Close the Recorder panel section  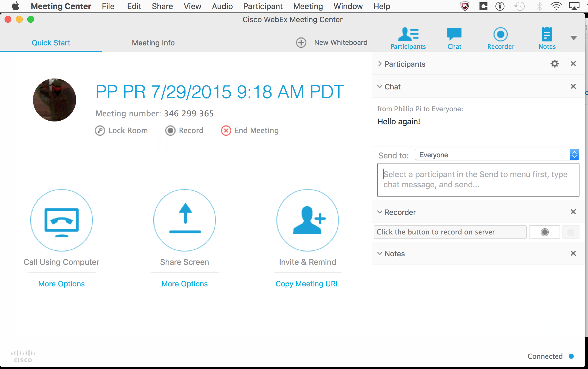click(573, 212)
